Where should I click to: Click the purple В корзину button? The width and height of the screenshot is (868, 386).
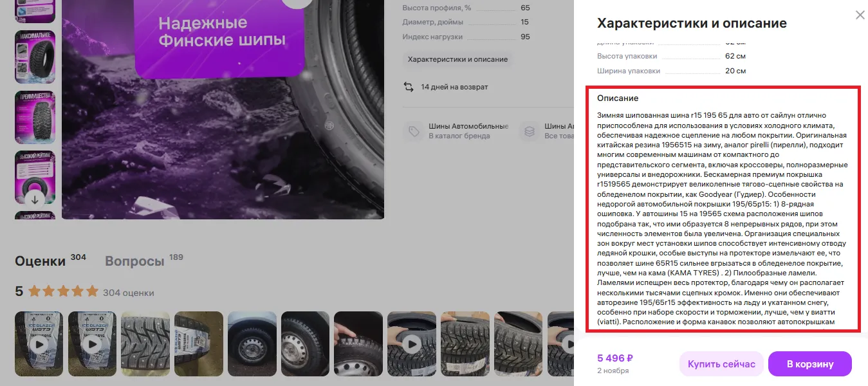pos(809,363)
